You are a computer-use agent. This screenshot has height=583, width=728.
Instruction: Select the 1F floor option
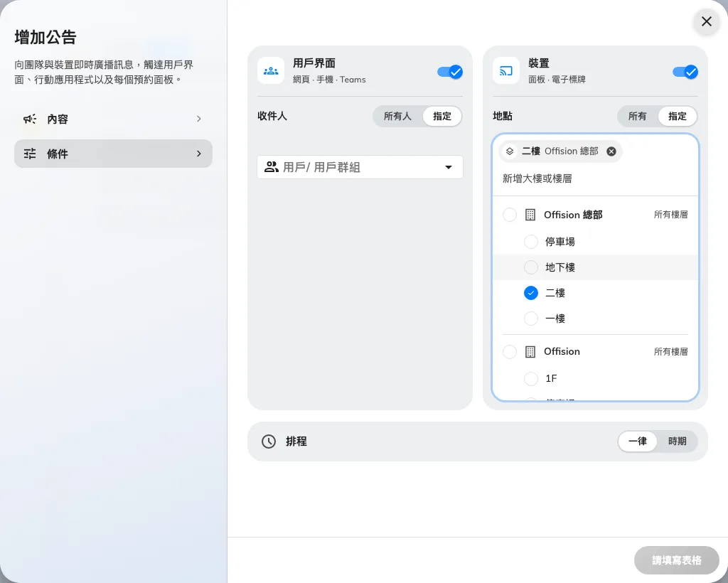[x=530, y=379]
